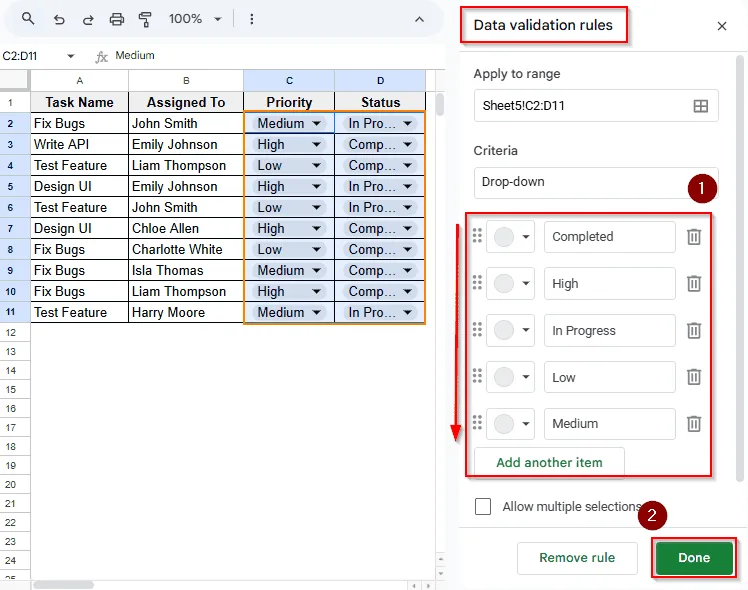
Task: Enable Allow multiple selections checkbox
Action: point(483,507)
